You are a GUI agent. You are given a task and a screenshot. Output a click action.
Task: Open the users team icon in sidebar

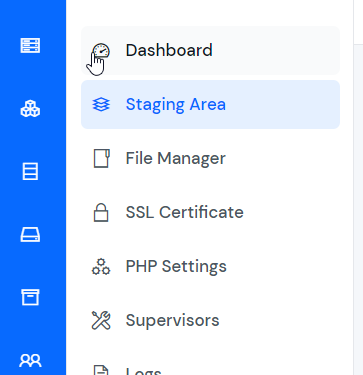click(x=30, y=360)
